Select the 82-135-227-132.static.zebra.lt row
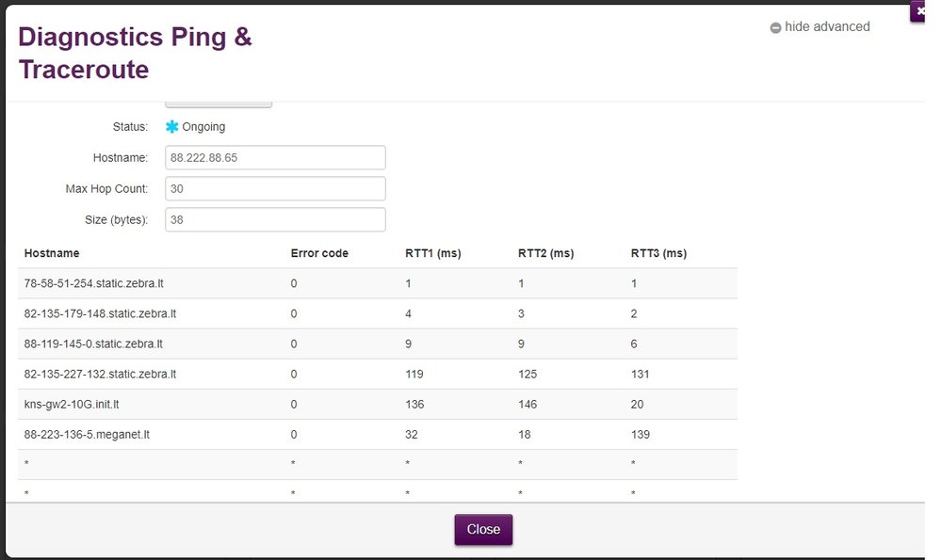Image resolution: width=942 pixels, height=560 pixels. click(100, 374)
